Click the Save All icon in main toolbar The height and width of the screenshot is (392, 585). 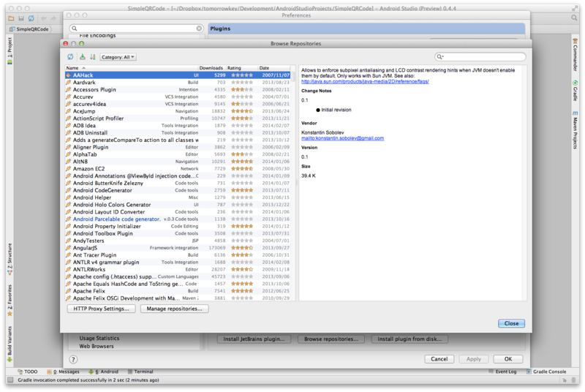coord(21,18)
